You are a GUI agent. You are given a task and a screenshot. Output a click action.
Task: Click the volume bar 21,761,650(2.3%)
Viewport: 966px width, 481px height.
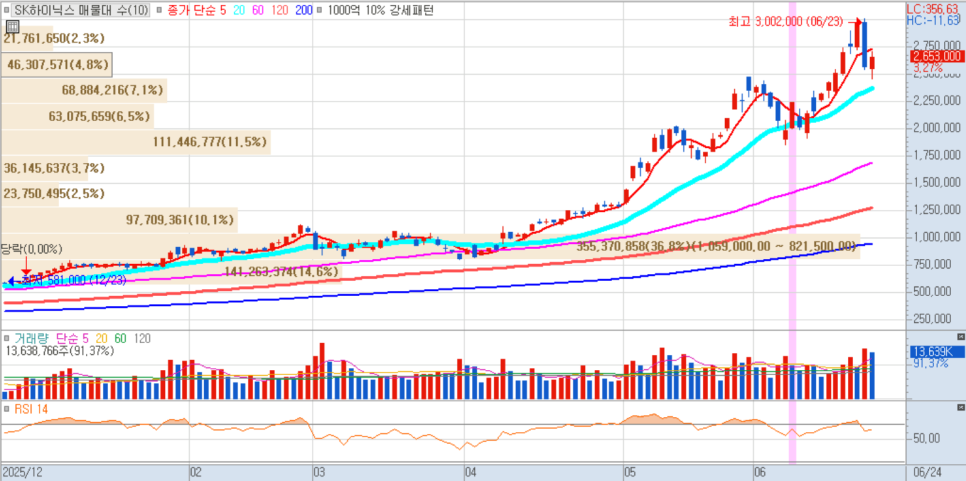tap(27, 38)
